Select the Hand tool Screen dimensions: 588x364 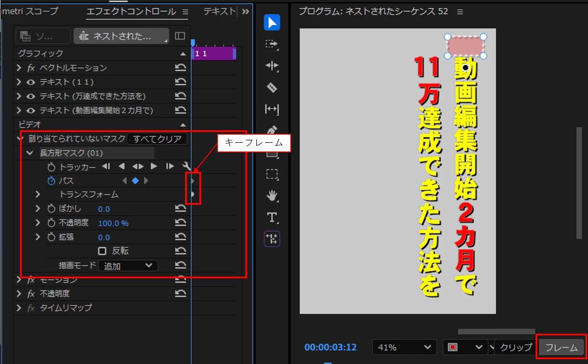[272, 196]
